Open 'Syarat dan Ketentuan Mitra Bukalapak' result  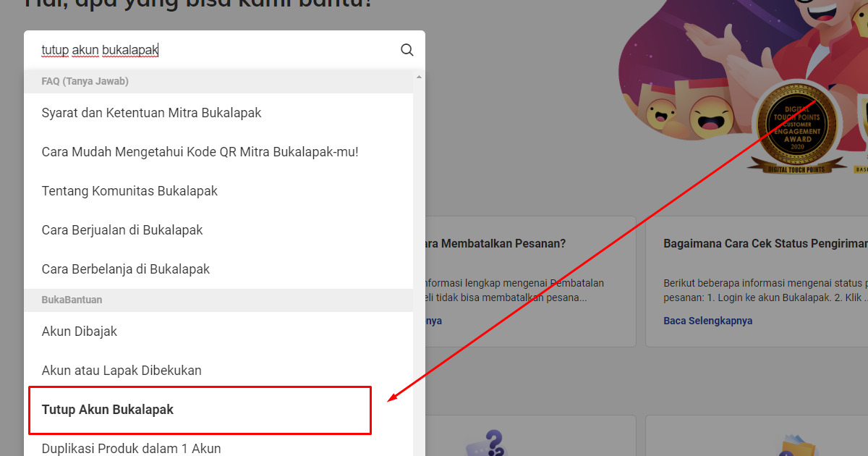point(218,113)
